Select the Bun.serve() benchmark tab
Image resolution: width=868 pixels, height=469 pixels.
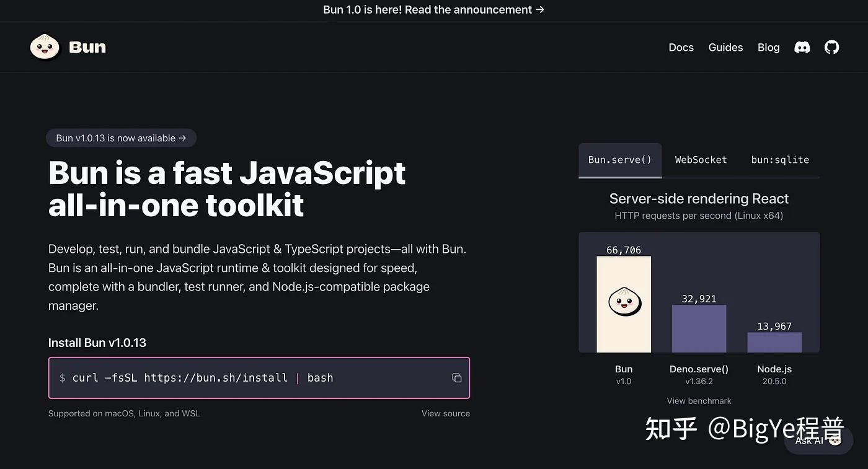point(619,160)
